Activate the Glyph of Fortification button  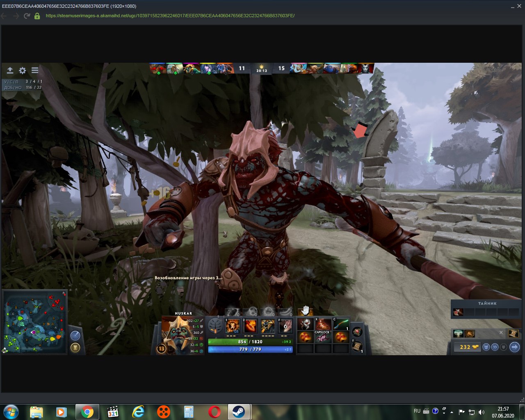pyautogui.click(x=75, y=348)
